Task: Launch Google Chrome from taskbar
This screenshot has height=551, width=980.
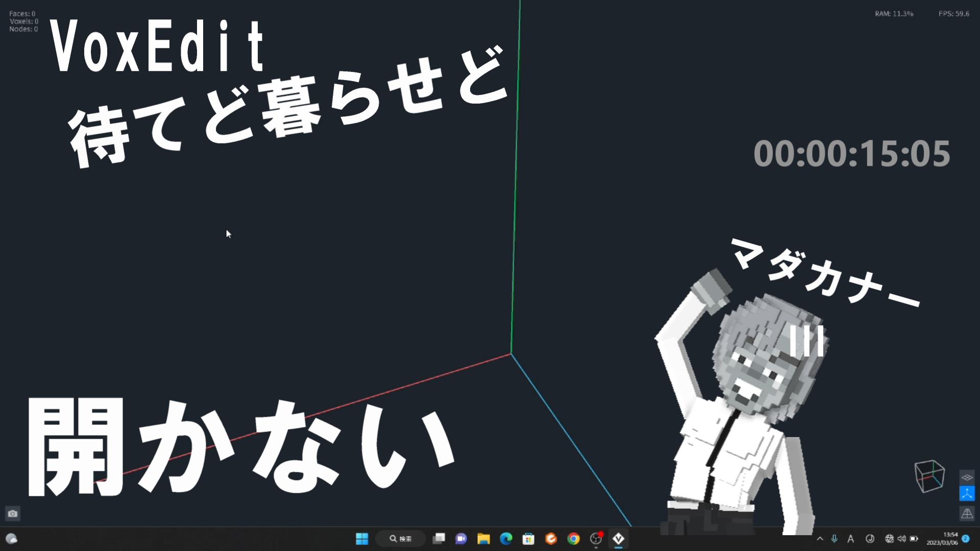Action: pos(573,539)
